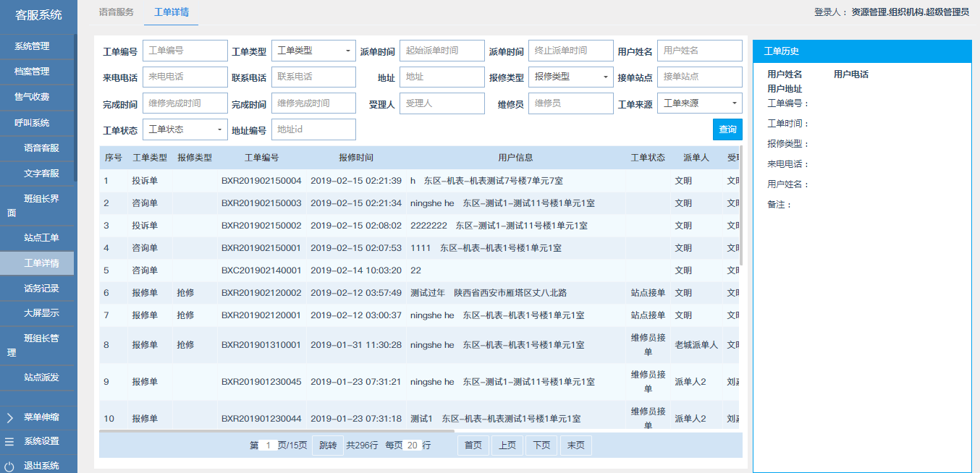Viewport: 980px width, 473px height.
Task: Select row with BXC201902140001
Action: pyautogui.click(x=420, y=270)
